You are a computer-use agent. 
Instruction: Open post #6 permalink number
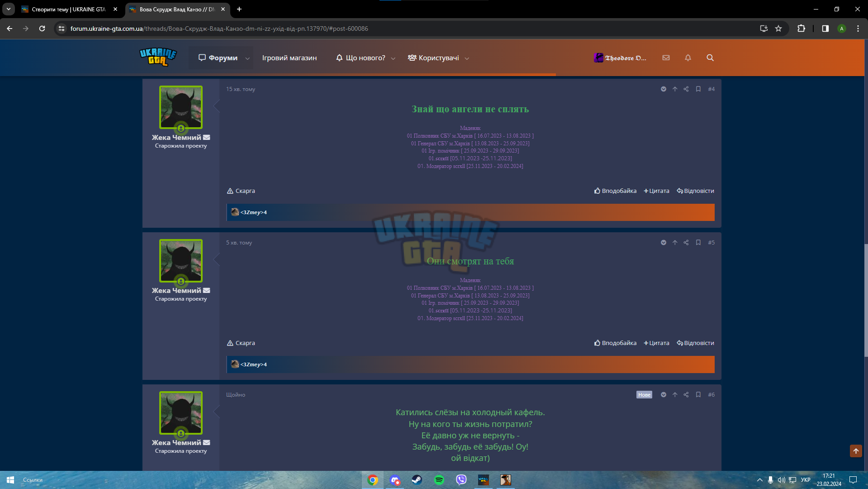point(711,395)
